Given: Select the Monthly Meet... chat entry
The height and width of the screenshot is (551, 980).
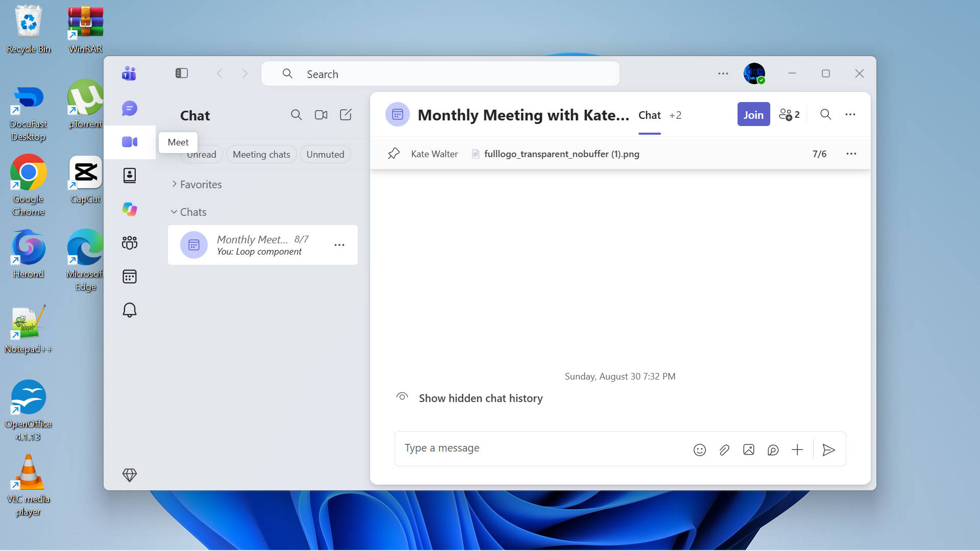Looking at the screenshot, I should [262, 245].
